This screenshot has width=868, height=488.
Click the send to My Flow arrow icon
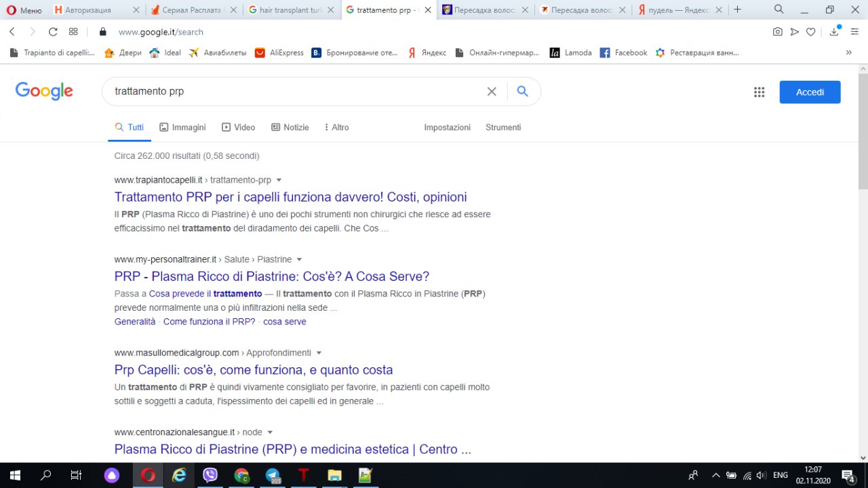pyautogui.click(x=794, y=32)
